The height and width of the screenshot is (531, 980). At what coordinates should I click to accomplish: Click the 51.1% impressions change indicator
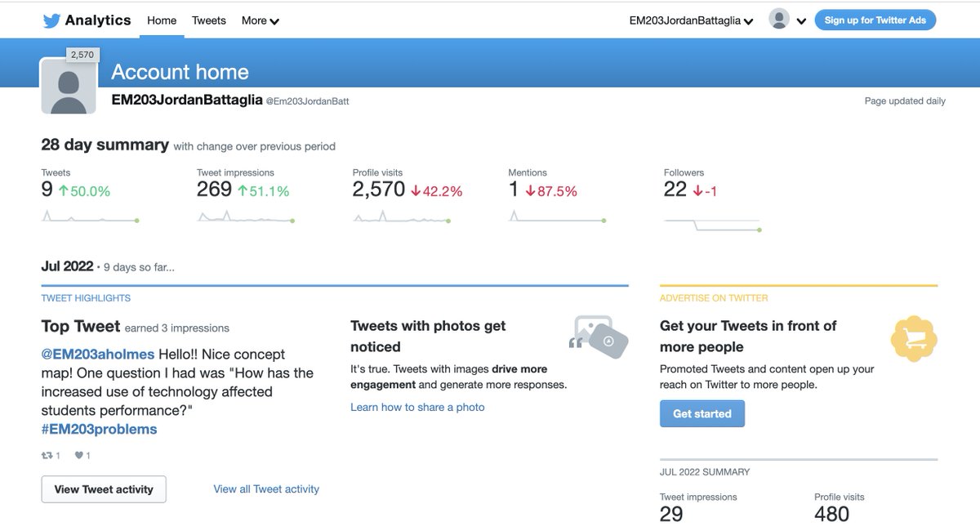tap(263, 191)
